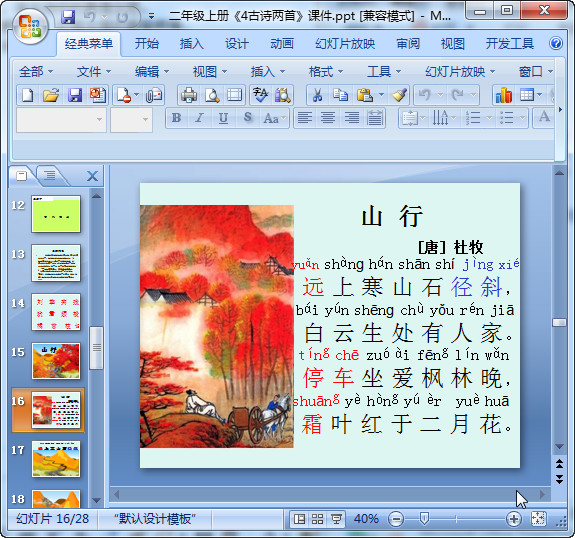Viewport: 575px width, 538px height.
Task: Click the Office button logo
Action: [x=30, y=26]
